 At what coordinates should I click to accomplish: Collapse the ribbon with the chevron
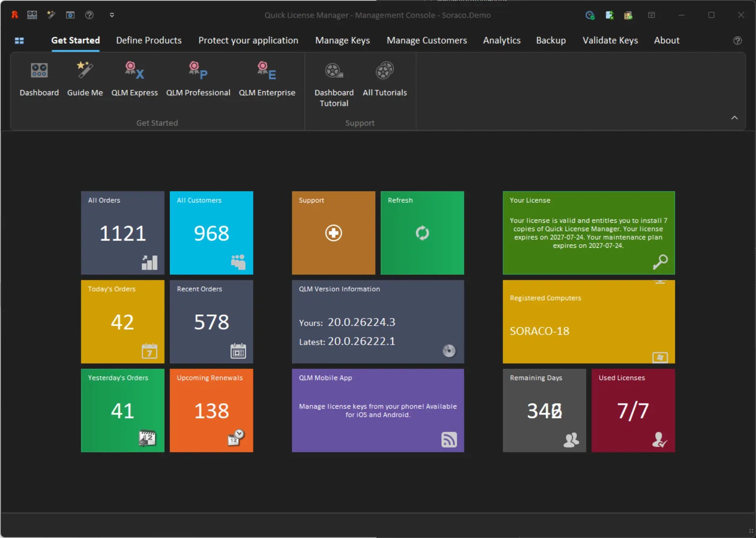pos(735,118)
